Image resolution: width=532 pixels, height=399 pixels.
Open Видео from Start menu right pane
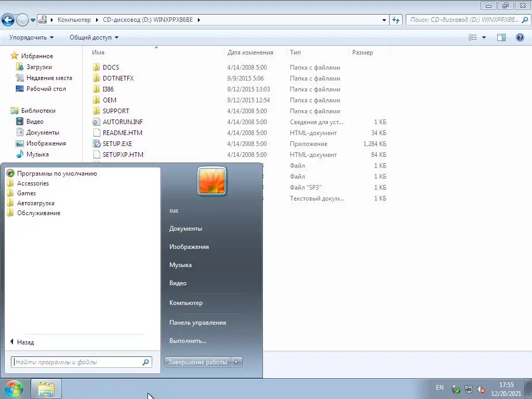[178, 283]
